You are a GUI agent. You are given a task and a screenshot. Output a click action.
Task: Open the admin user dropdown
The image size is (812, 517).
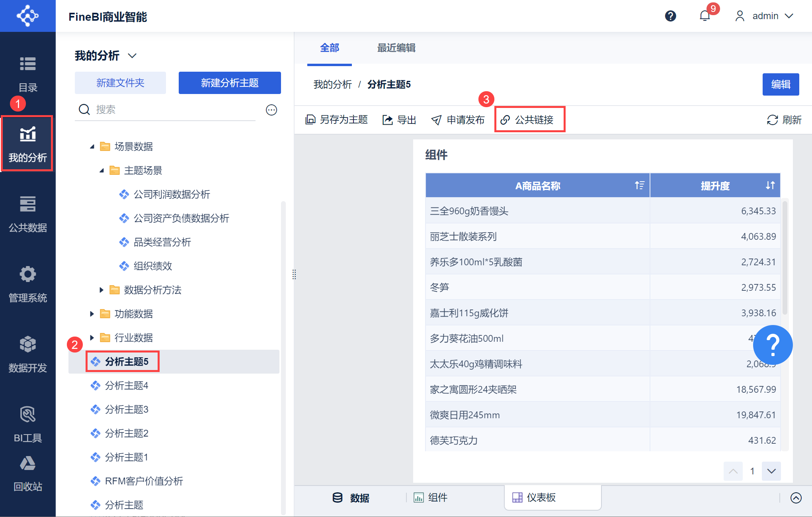(764, 16)
